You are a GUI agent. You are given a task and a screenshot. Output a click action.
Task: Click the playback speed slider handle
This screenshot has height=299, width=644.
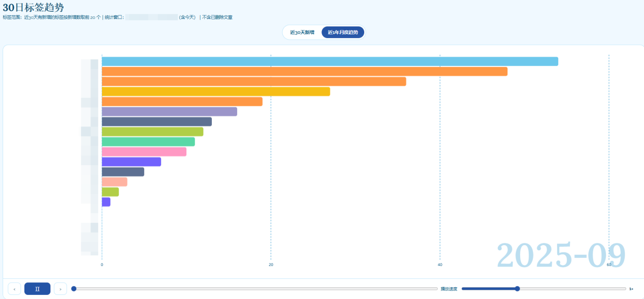point(517,289)
